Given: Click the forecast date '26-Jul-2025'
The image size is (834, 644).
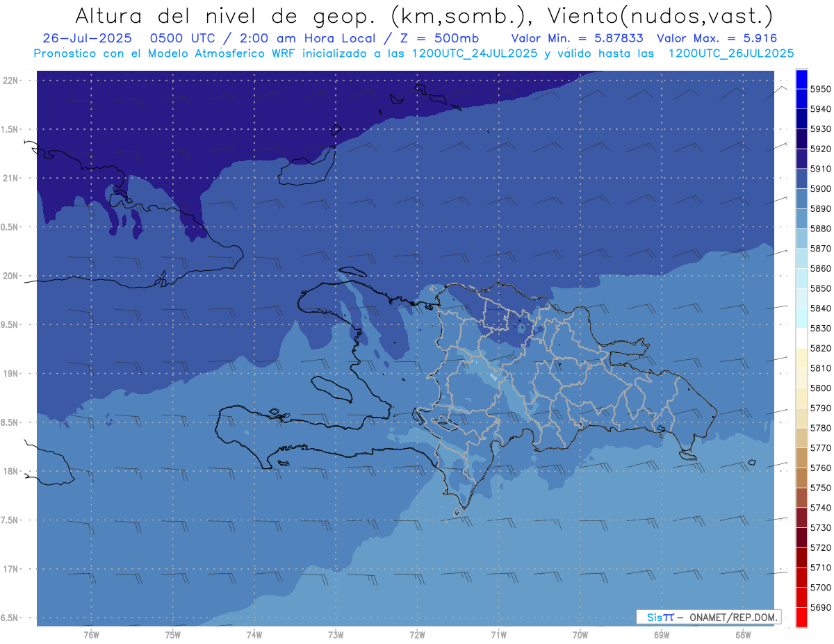Looking at the screenshot, I should [x=88, y=38].
